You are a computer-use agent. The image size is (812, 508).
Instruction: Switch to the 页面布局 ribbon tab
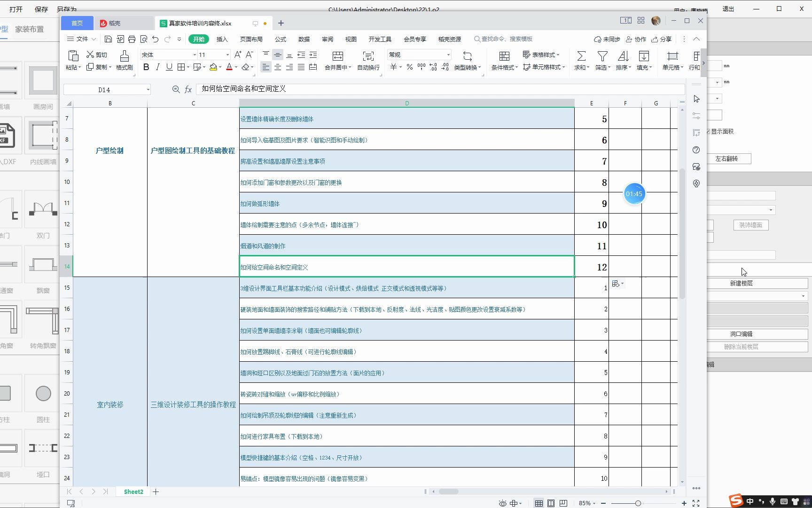[251, 39]
